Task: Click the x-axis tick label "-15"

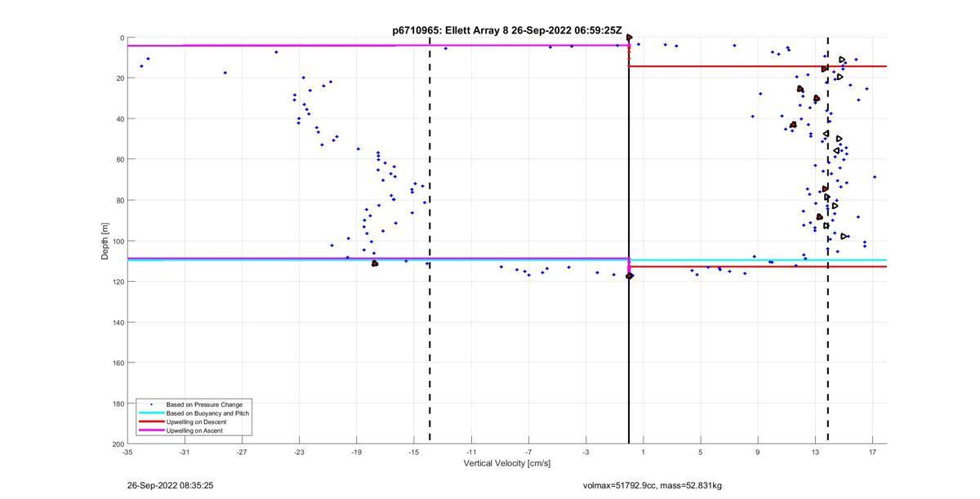Action: pos(414,452)
